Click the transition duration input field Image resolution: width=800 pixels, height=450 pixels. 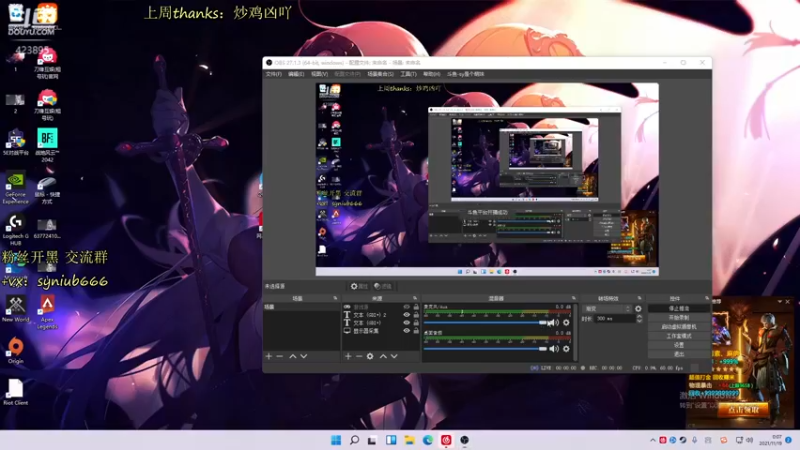614,318
